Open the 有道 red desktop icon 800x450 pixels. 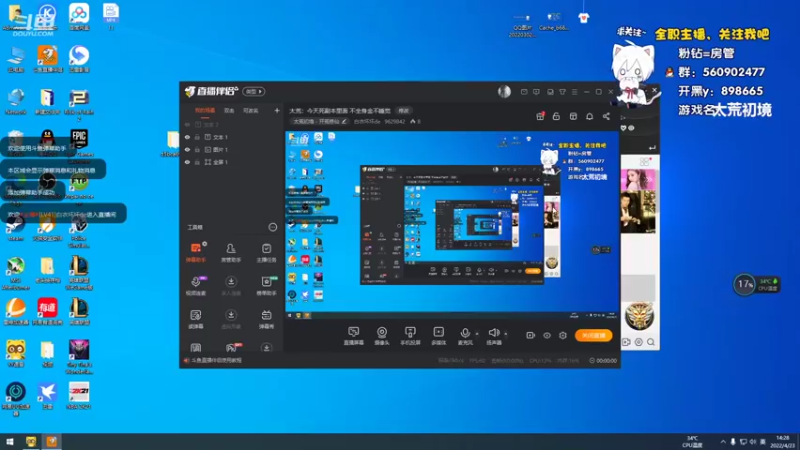[47, 312]
